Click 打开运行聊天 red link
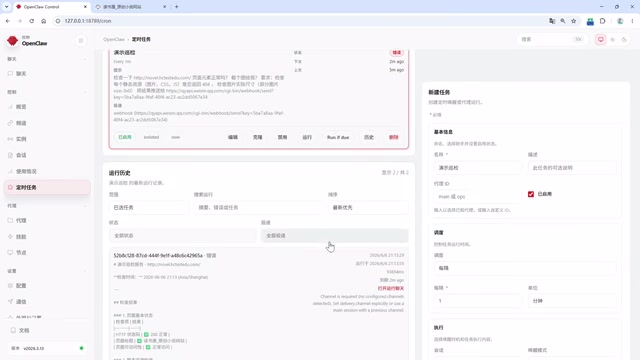This screenshot has height=360, width=640. (x=391, y=288)
